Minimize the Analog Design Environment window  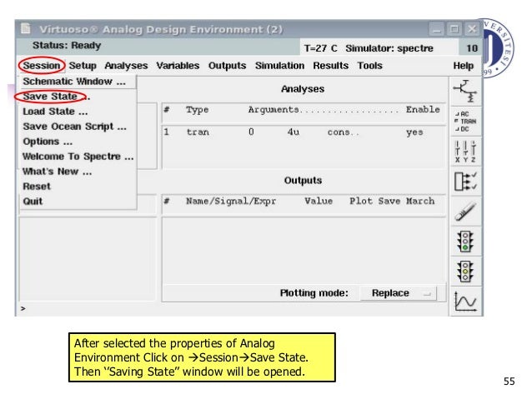436,29
